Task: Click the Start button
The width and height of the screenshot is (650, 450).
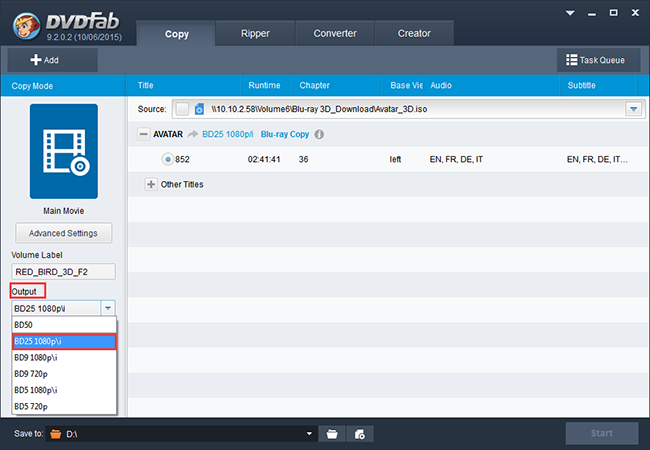Action: click(602, 433)
